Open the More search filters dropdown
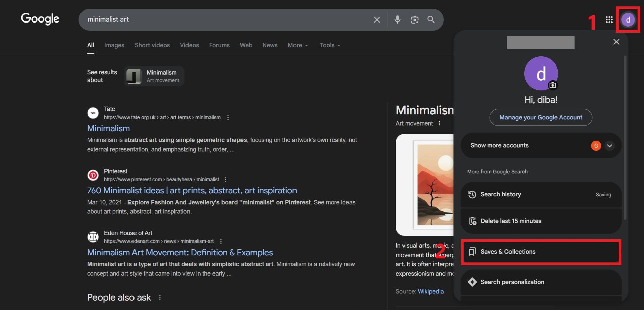644x310 pixels. (298, 45)
